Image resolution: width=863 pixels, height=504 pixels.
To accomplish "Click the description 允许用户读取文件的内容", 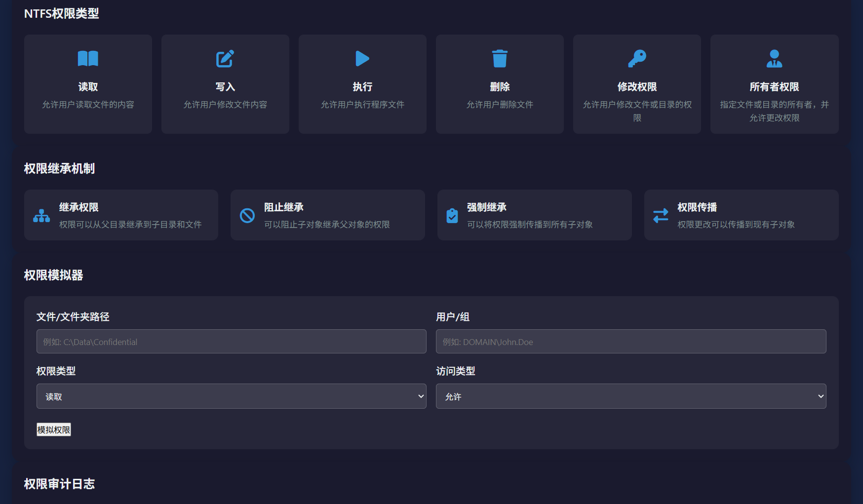I will 88,105.
